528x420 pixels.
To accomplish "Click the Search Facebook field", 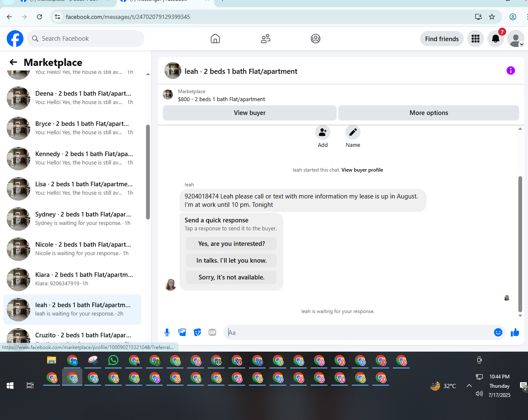I will click(86, 39).
